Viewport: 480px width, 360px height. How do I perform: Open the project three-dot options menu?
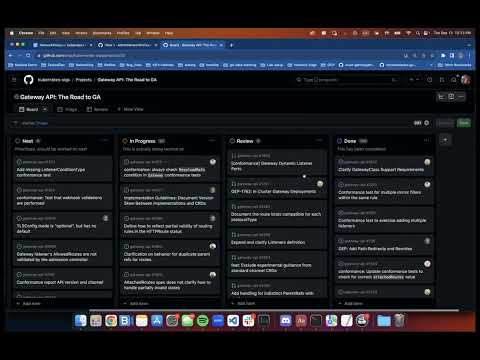coord(461,97)
